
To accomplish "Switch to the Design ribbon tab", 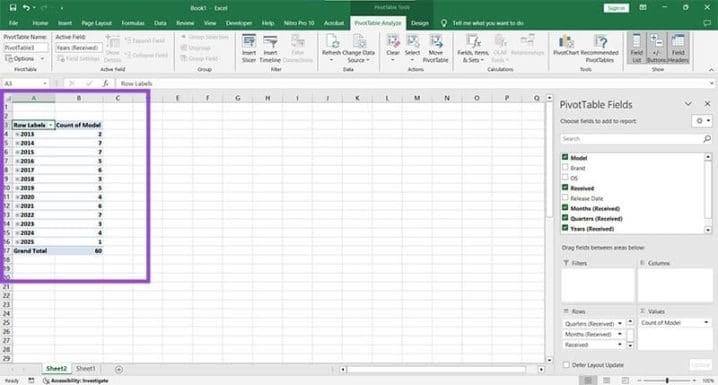I will 419,23.
